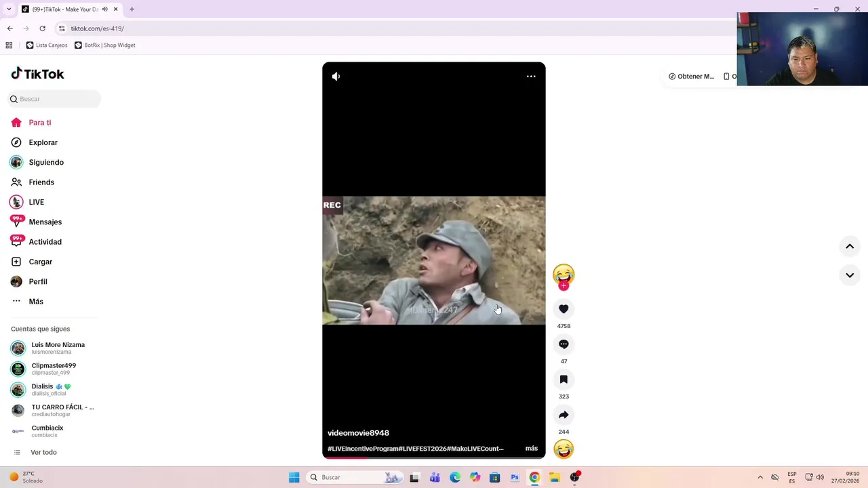Mute the tab via speaker icon
Screen dimensions: 868x488
104,9
